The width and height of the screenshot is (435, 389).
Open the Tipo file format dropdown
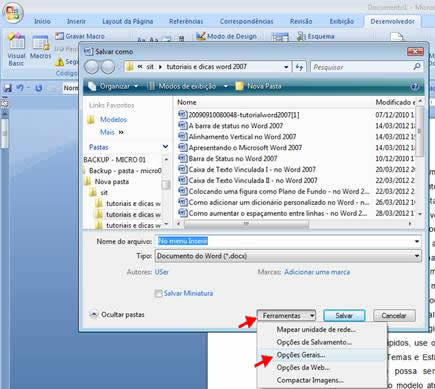pyautogui.click(x=417, y=256)
